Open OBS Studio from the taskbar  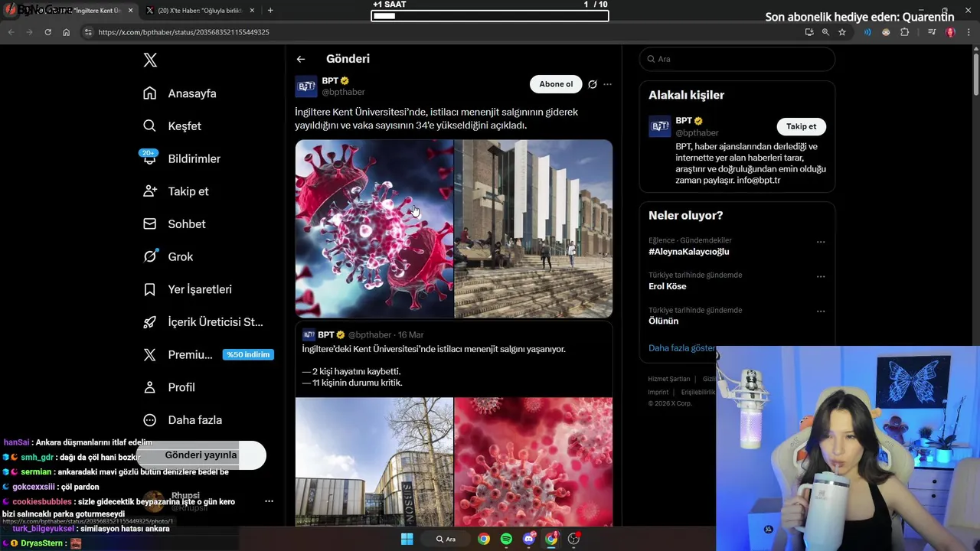pos(573,540)
